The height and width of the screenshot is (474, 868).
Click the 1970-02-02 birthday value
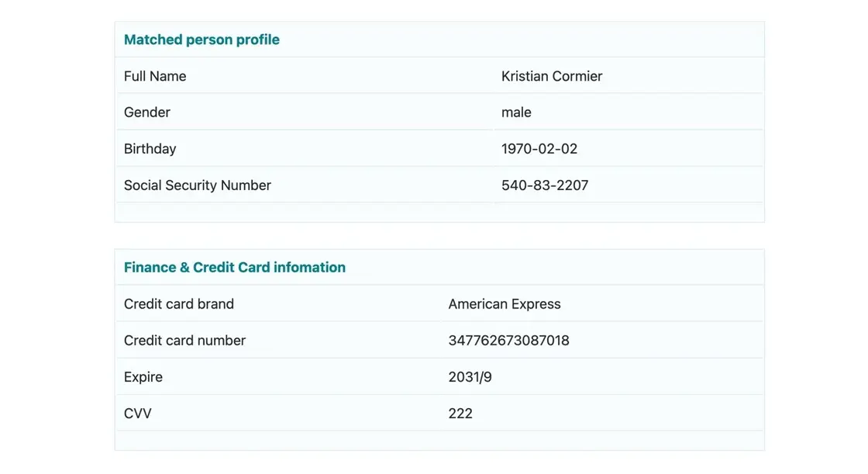pos(539,149)
